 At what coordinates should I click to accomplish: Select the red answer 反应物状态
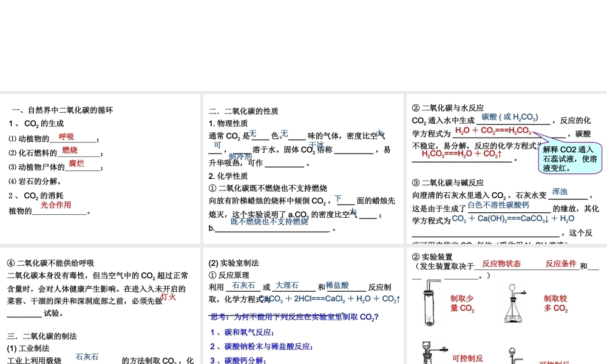501,264
